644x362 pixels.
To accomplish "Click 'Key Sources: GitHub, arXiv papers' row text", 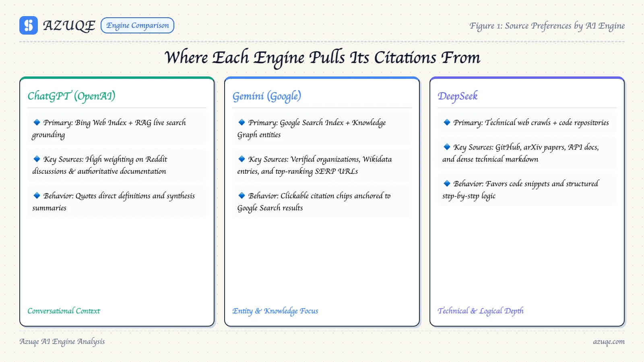I will [x=527, y=153].
